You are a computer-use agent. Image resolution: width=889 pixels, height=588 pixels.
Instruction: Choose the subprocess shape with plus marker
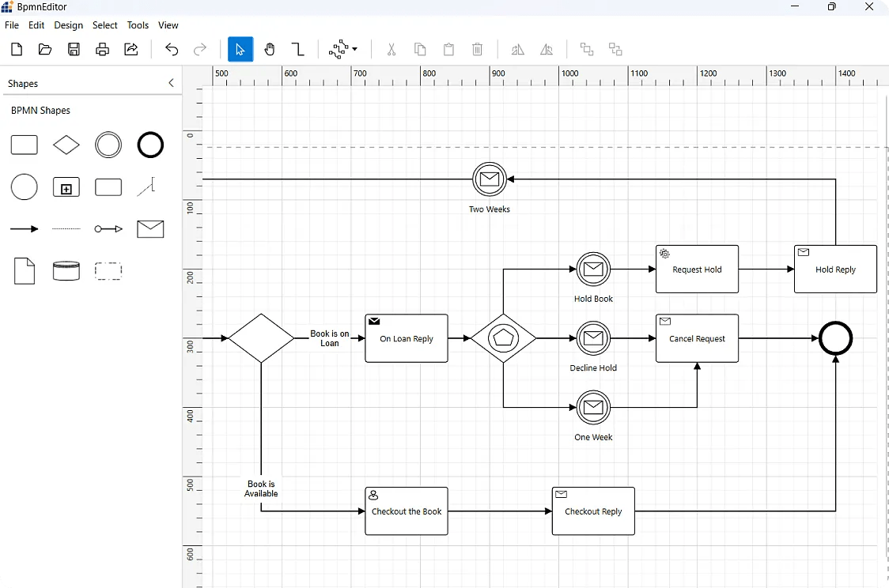pyautogui.click(x=66, y=187)
